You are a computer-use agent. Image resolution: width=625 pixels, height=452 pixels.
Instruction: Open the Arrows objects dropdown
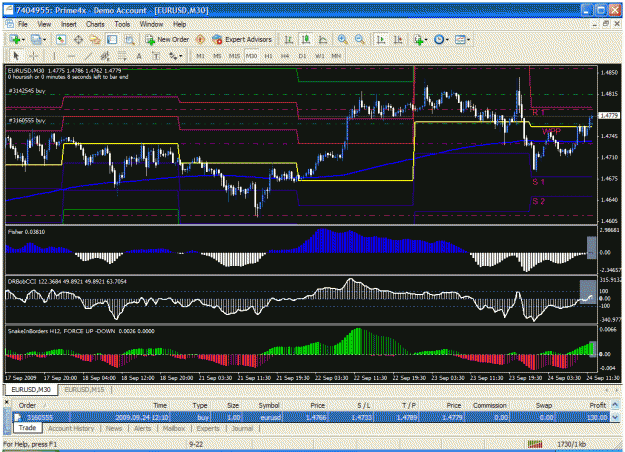[x=175, y=56]
